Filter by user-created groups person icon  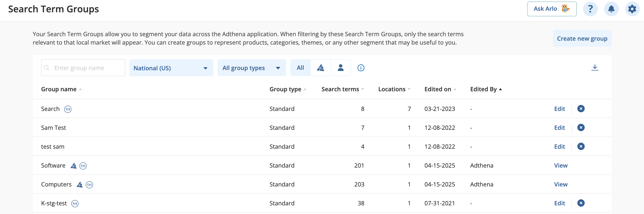[x=341, y=68]
